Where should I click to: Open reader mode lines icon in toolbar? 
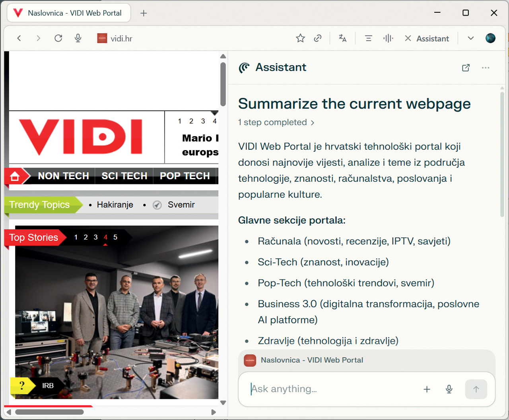click(x=369, y=38)
